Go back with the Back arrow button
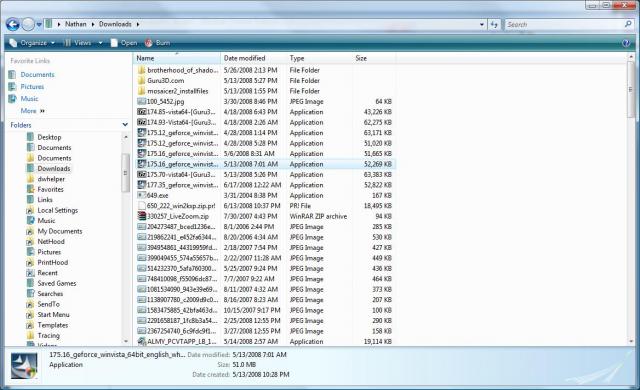The image size is (640, 390). coord(13,24)
